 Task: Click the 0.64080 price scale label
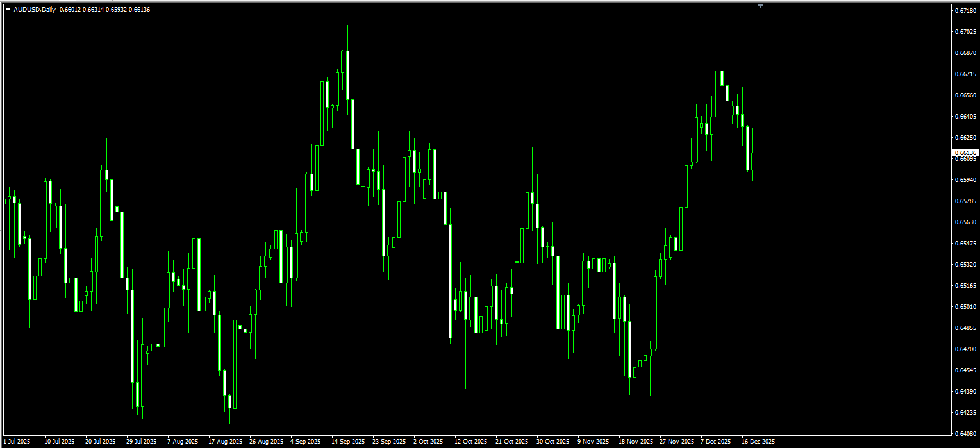pyautogui.click(x=965, y=434)
